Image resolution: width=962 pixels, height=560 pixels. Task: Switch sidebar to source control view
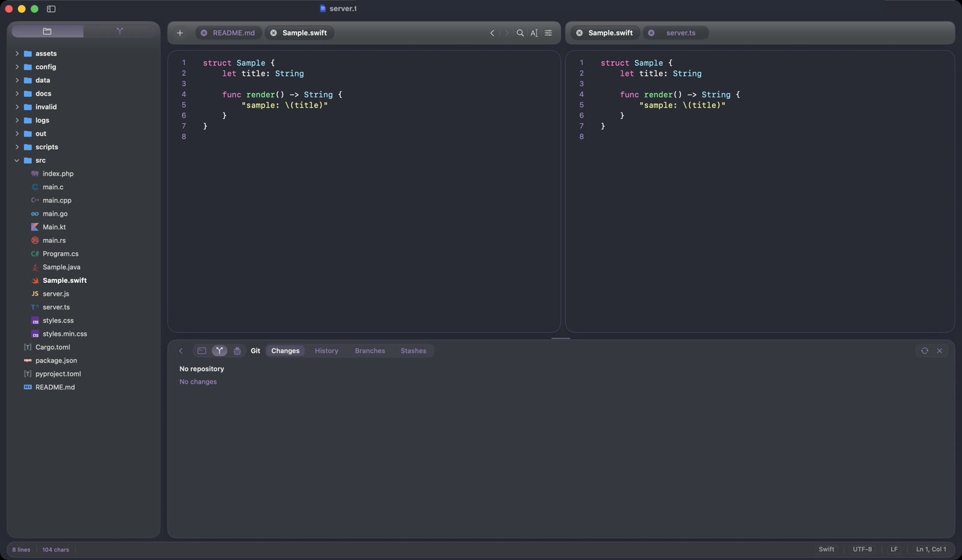[120, 31]
